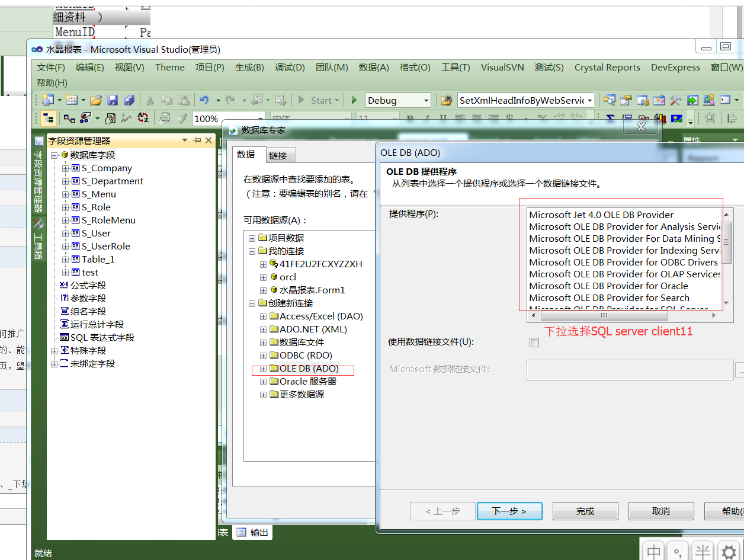Open the Debug configuration dropdown
The image size is (744, 560).
pyautogui.click(x=426, y=101)
